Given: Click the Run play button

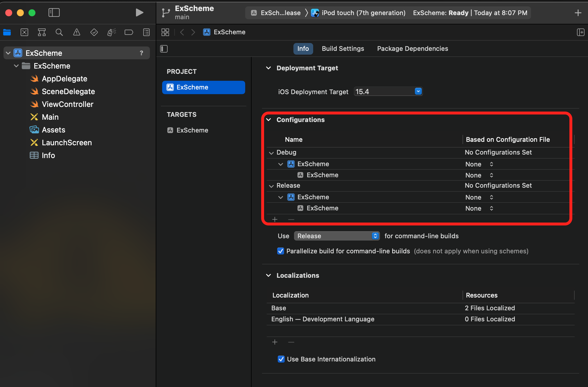Looking at the screenshot, I should click(139, 12).
